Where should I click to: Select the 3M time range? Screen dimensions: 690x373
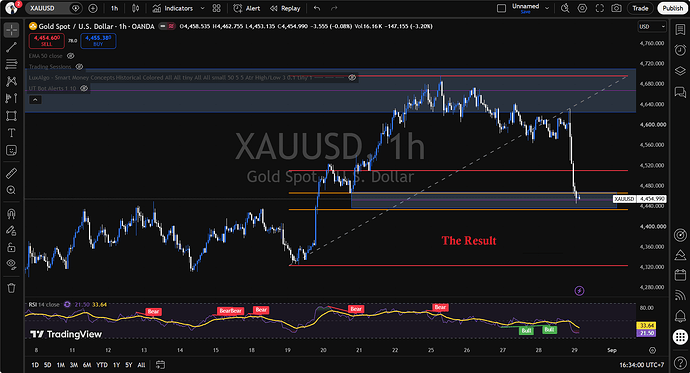(x=74, y=365)
